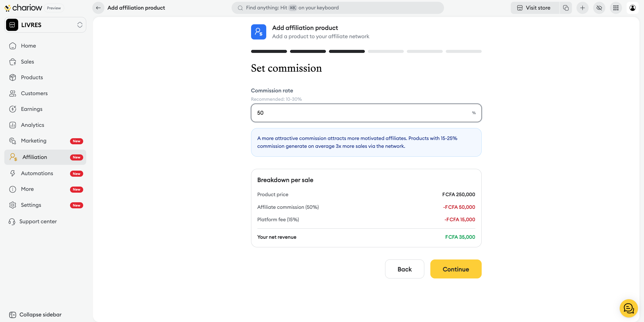644x322 pixels.
Task: Focus the Commission rate input field
Action: tap(362, 113)
